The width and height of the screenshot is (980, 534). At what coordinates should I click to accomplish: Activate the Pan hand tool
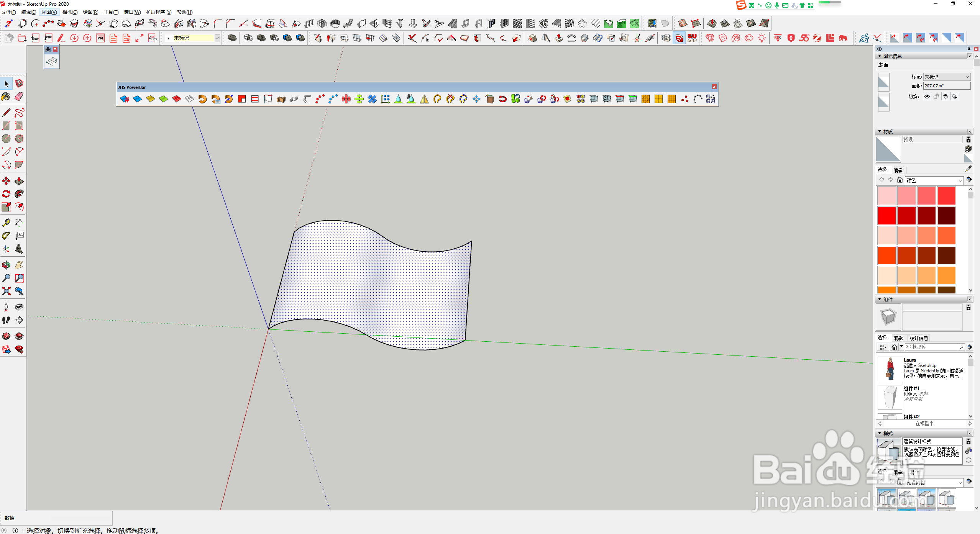click(x=19, y=265)
